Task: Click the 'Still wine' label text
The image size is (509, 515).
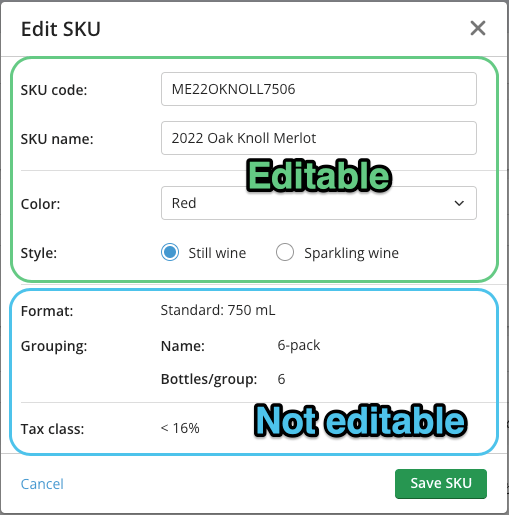Action: coord(217,253)
